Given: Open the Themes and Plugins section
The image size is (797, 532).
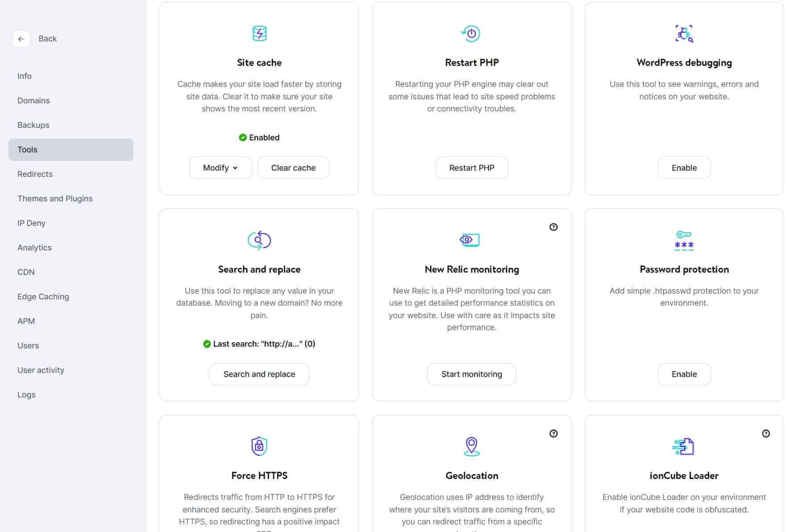Looking at the screenshot, I should (x=55, y=198).
